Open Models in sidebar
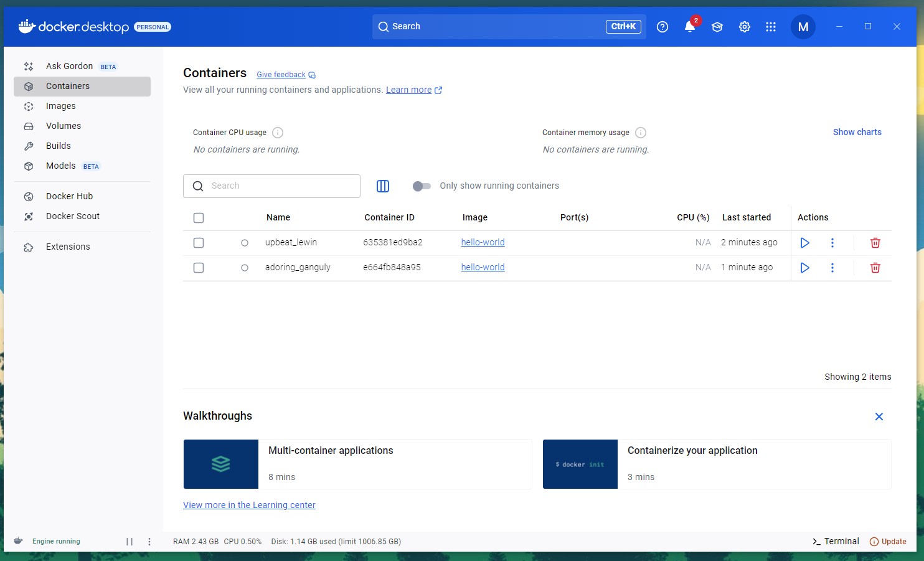The image size is (924, 561). pos(82,166)
